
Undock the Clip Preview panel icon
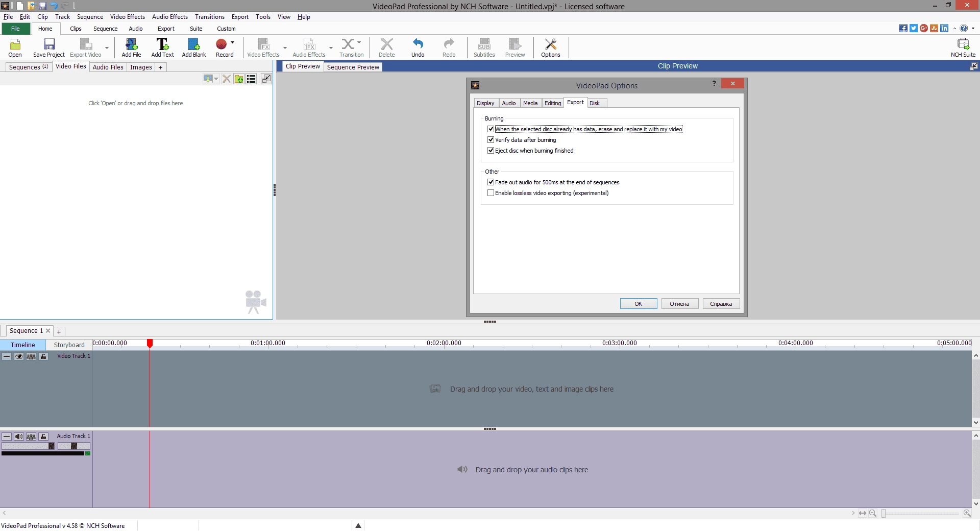pos(974,66)
